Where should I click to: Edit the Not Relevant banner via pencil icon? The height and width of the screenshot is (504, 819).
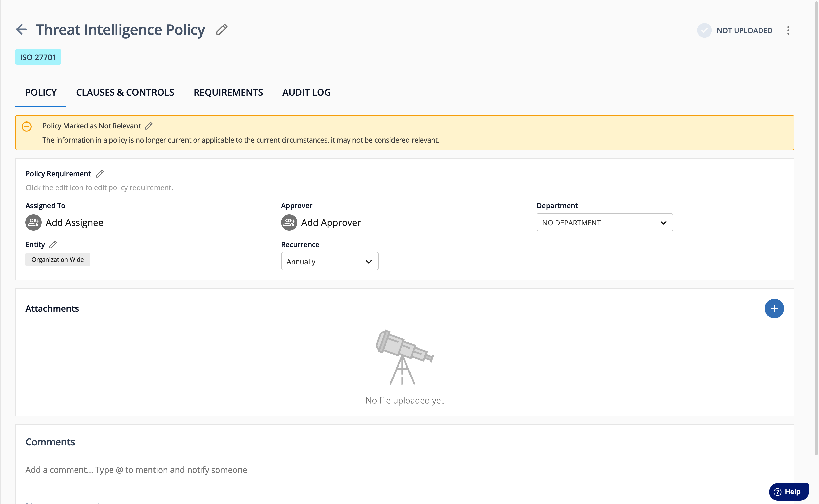(149, 126)
